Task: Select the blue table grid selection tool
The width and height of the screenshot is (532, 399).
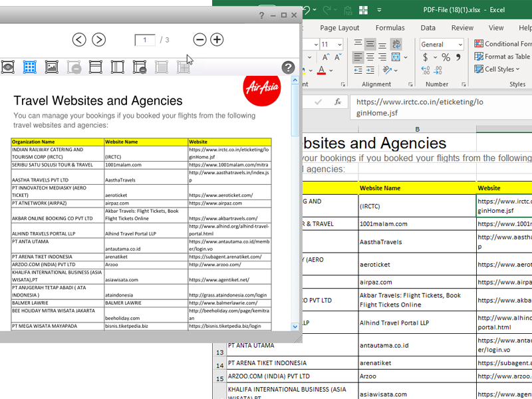Action: click(x=29, y=67)
